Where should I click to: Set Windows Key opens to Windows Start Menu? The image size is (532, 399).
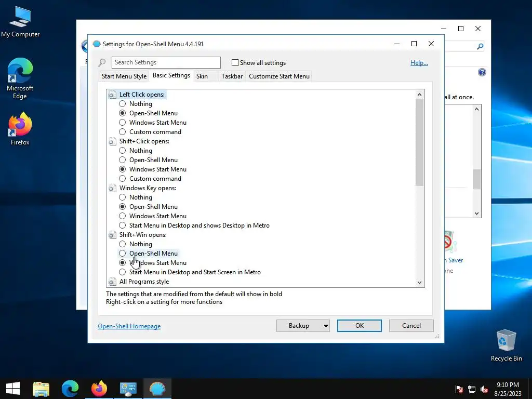(x=123, y=216)
